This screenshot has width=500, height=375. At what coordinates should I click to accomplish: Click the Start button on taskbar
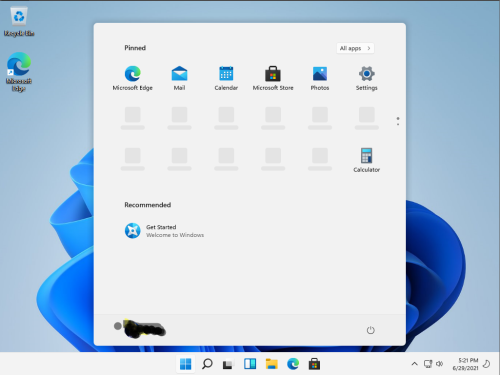[x=186, y=364]
